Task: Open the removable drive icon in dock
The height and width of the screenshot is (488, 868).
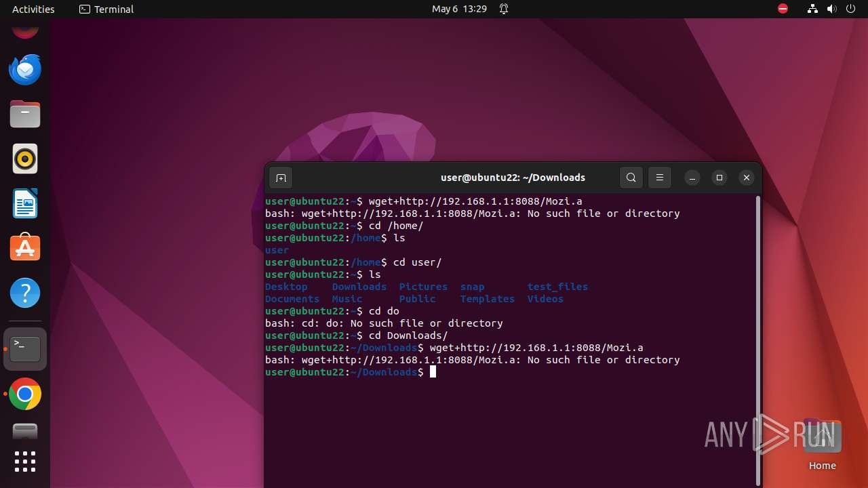Action: pyautogui.click(x=25, y=432)
